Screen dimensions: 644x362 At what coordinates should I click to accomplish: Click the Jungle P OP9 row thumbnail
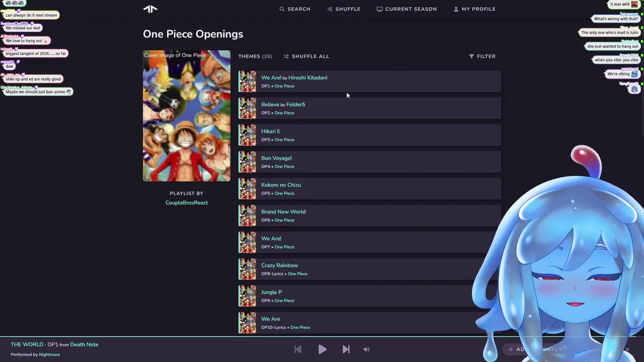pos(247,296)
